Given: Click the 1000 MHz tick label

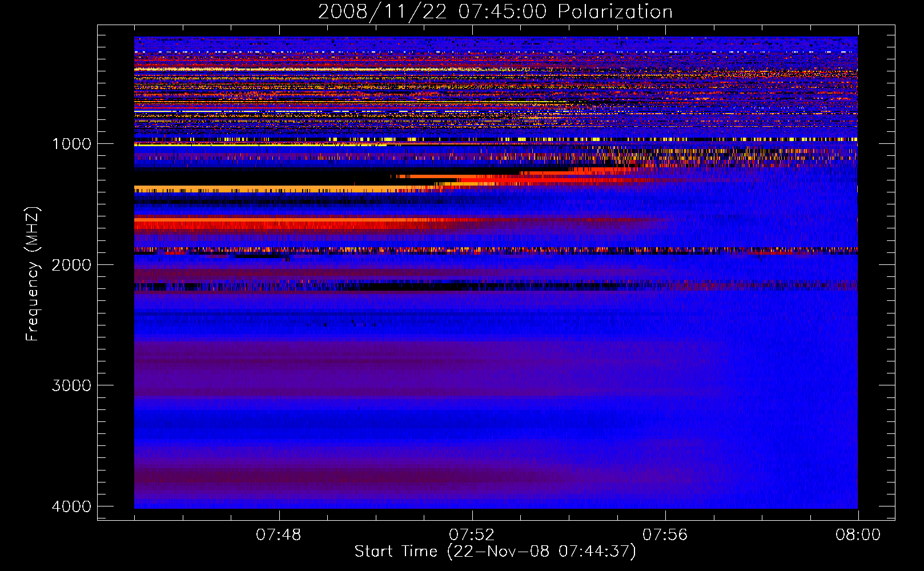Looking at the screenshot, I should [x=71, y=143].
